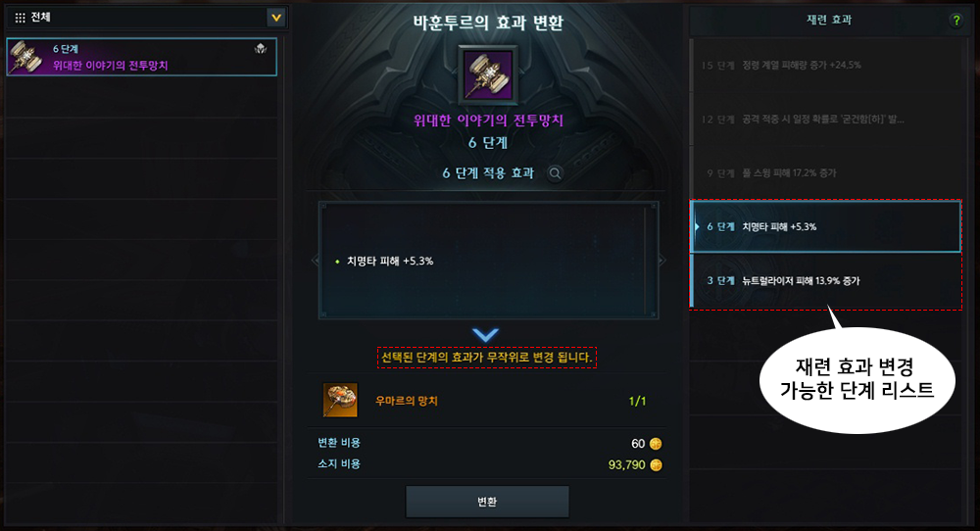
Task: Select the 6 단계 치명타 피해 +5.3% row
Action: tap(825, 226)
